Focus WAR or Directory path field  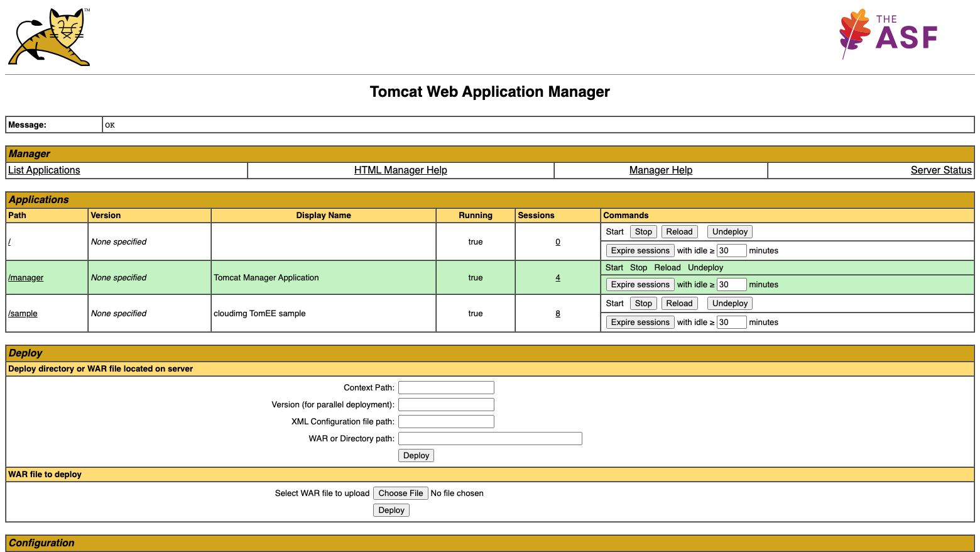coord(490,439)
